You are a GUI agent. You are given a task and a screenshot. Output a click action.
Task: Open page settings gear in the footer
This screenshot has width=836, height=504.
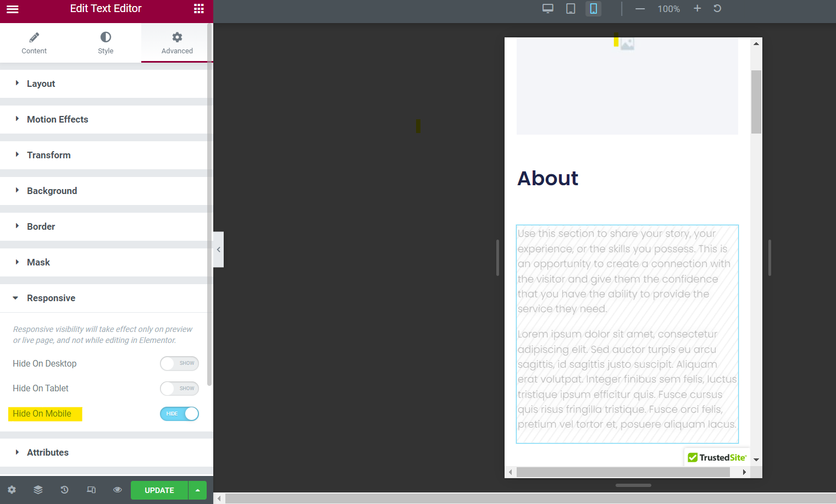tap(12, 490)
